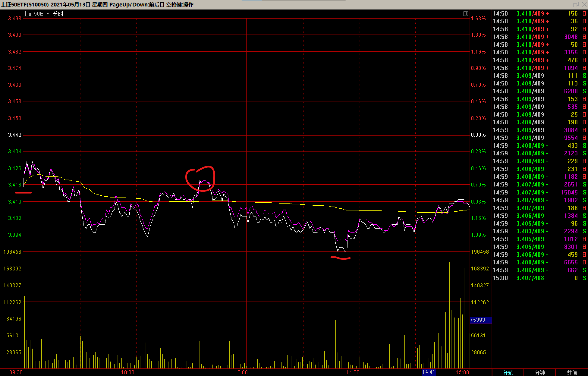Switch to the 分笔 tab
588x376 pixels.
[x=508, y=373]
